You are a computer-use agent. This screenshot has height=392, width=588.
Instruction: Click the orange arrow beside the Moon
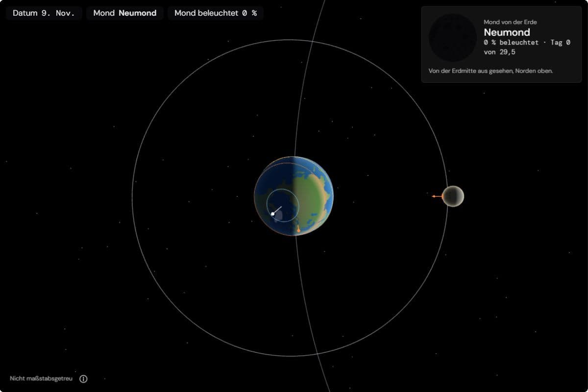(x=437, y=196)
